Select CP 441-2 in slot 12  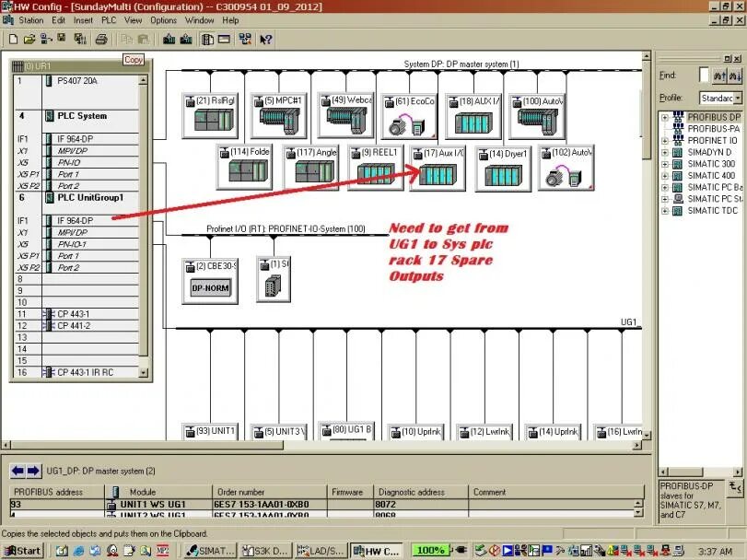click(76, 326)
